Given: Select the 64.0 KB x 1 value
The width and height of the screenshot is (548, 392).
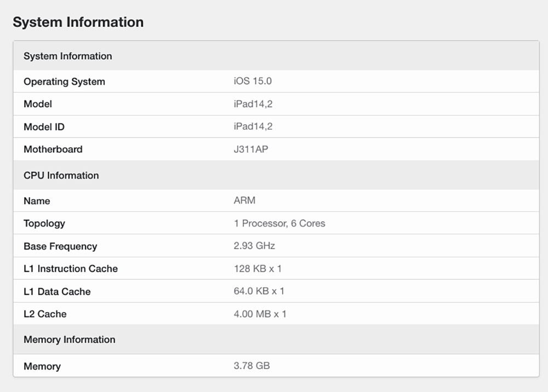Looking at the screenshot, I should click(259, 291).
